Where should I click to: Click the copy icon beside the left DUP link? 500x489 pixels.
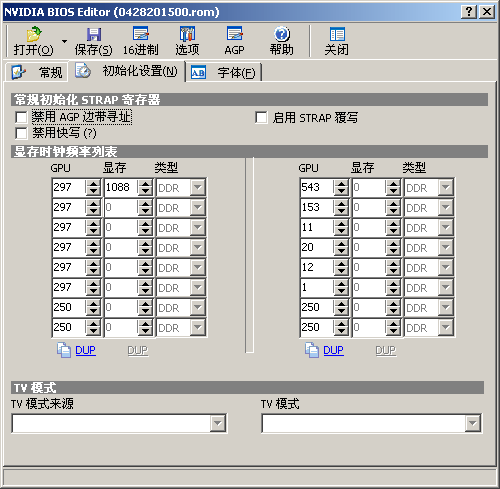click(64, 350)
